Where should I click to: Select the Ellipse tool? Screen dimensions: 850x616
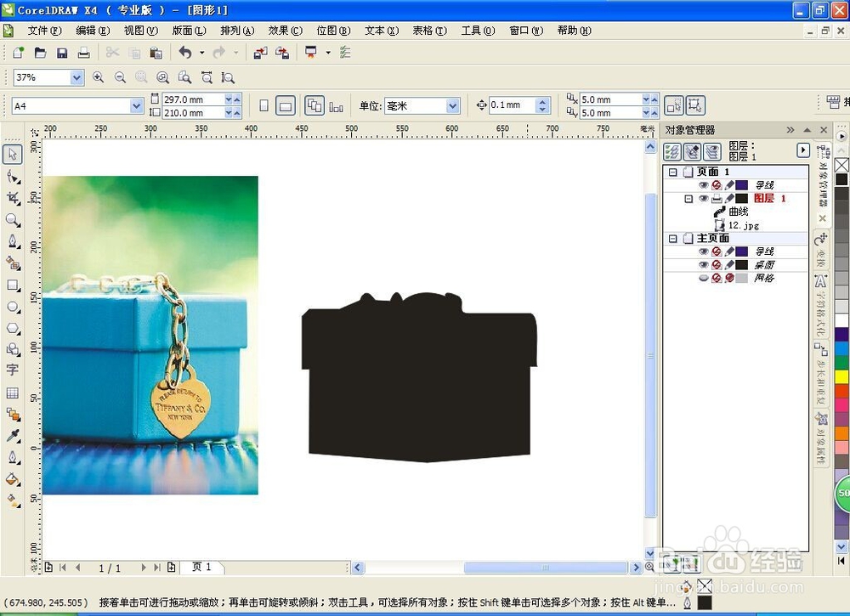pos(13,308)
